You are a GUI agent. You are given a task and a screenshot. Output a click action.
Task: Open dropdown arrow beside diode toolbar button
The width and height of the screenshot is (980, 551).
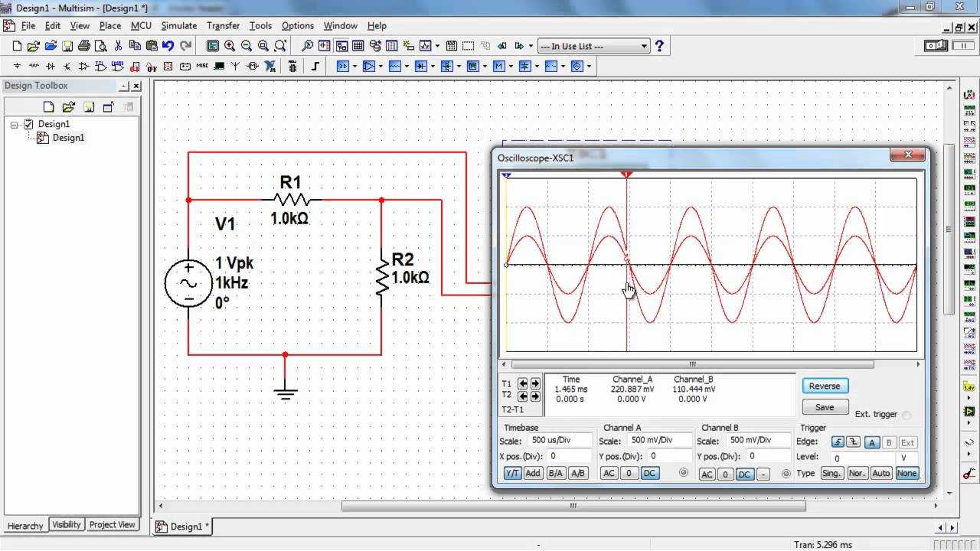433,66
